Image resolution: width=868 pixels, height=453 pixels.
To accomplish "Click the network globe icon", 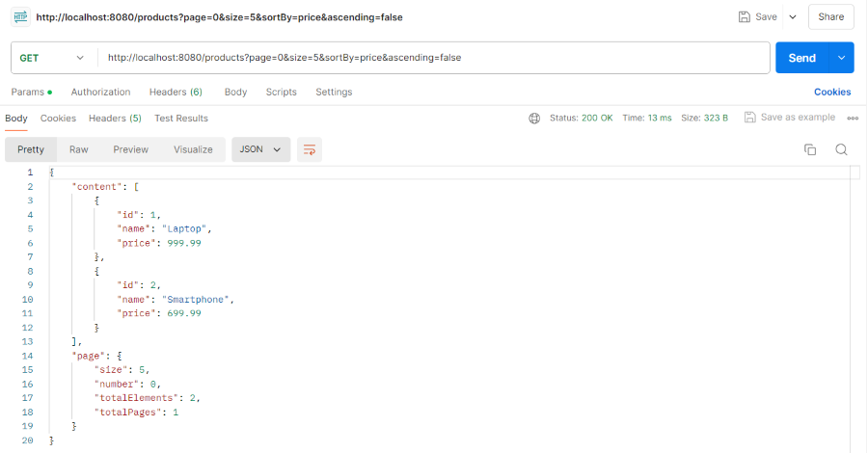I will point(534,118).
